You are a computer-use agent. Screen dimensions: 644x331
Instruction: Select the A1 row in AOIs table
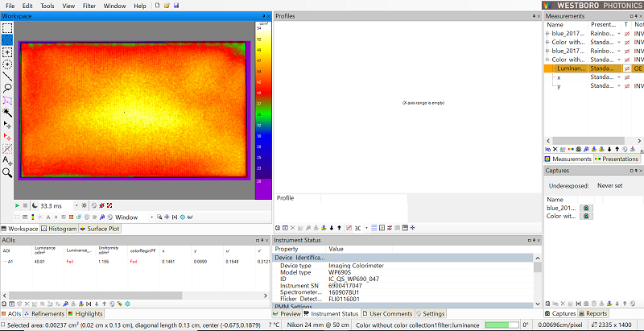coord(134,261)
